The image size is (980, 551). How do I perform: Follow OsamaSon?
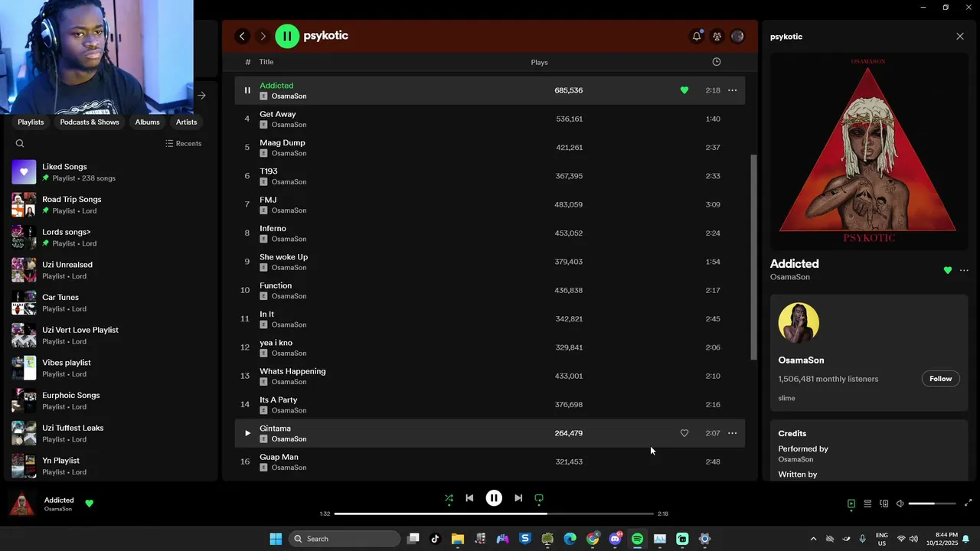(x=940, y=379)
